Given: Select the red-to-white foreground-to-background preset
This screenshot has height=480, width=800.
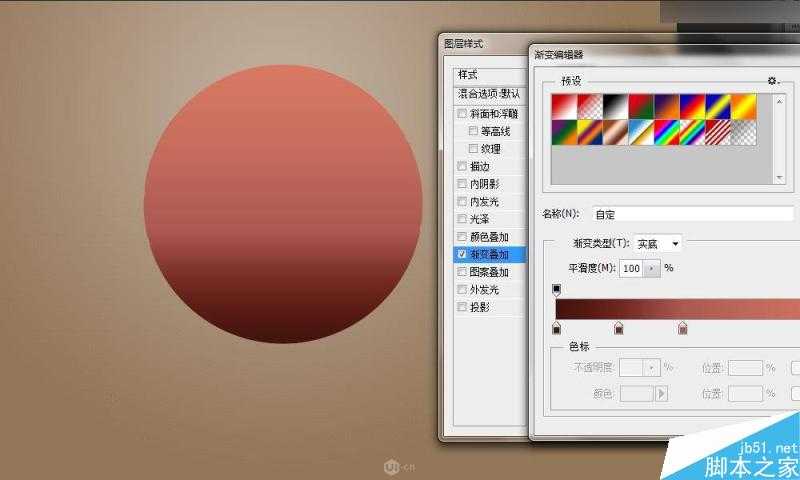Looking at the screenshot, I should (x=564, y=107).
